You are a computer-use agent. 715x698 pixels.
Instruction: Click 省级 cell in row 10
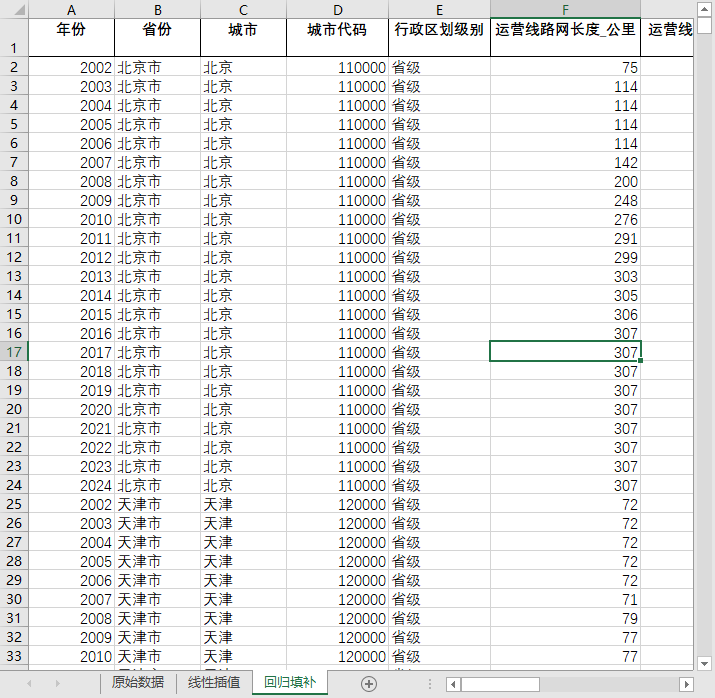click(439, 219)
